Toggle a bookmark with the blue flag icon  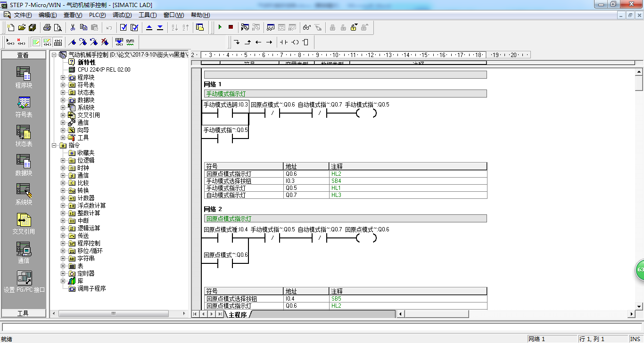72,42
